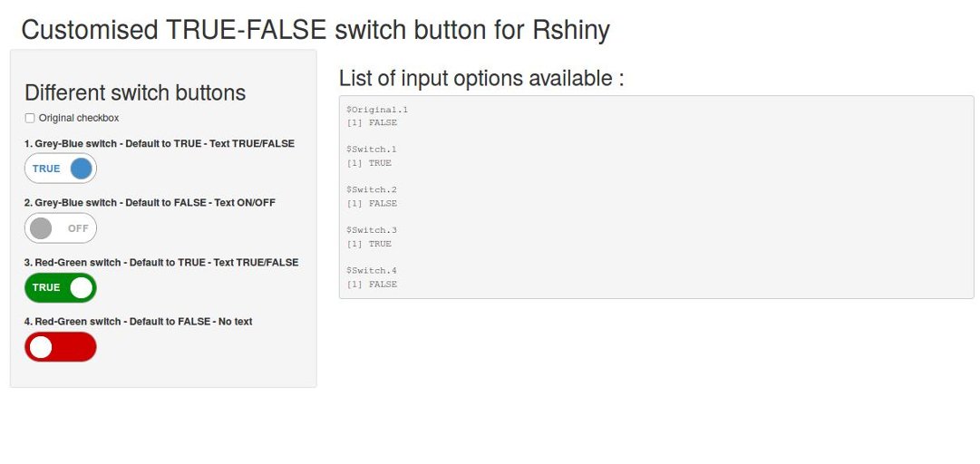Image resolution: width=980 pixels, height=464 pixels.
Task: Click the page title about Rshiny switch button
Action: tap(315, 30)
